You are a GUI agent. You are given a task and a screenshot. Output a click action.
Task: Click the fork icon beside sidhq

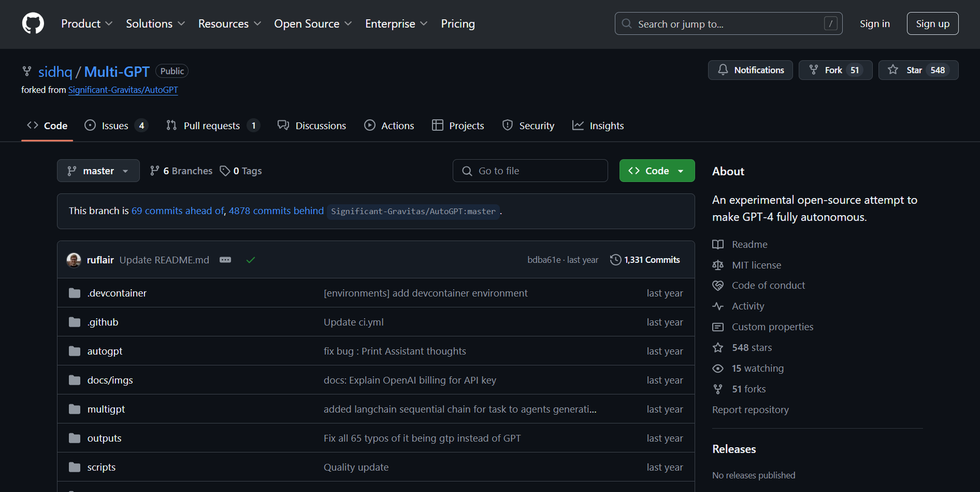point(27,72)
